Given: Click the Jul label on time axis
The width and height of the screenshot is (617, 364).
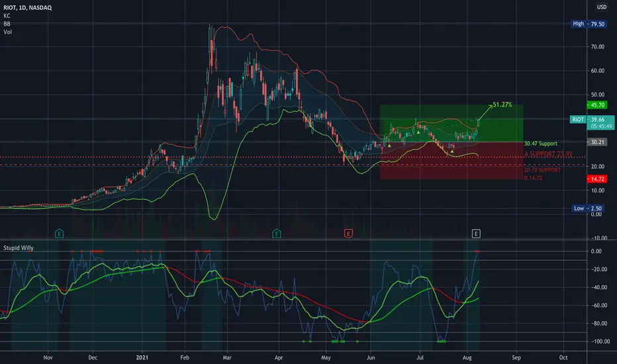Looking at the screenshot, I should click(420, 357).
